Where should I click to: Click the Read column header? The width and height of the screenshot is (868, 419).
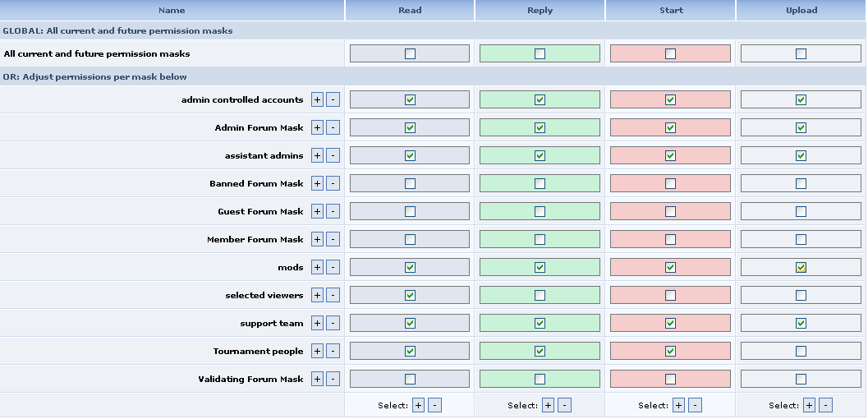click(410, 11)
